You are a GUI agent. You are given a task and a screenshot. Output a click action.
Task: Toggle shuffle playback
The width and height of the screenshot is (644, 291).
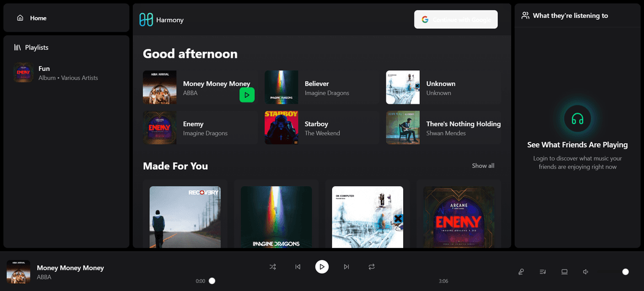click(x=273, y=267)
